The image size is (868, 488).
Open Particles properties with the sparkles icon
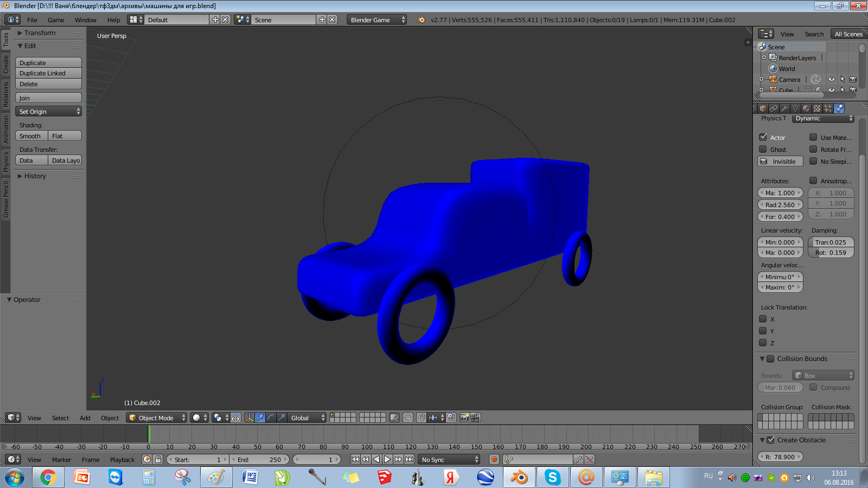click(x=827, y=108)
